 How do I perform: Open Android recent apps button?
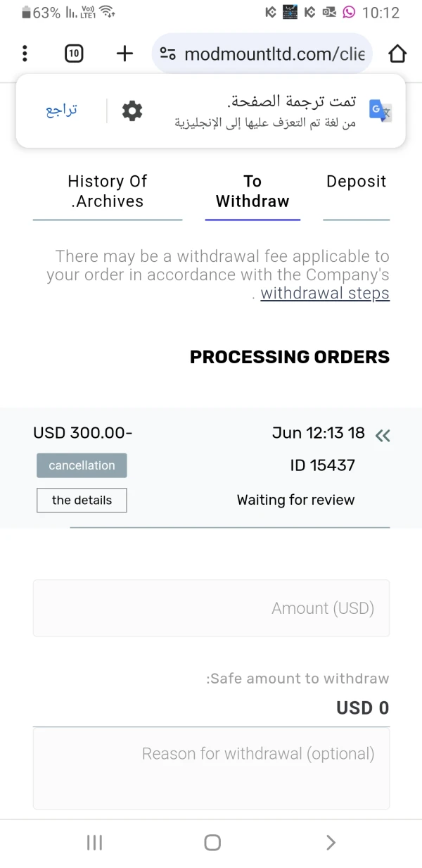click(x=94, y=843)
